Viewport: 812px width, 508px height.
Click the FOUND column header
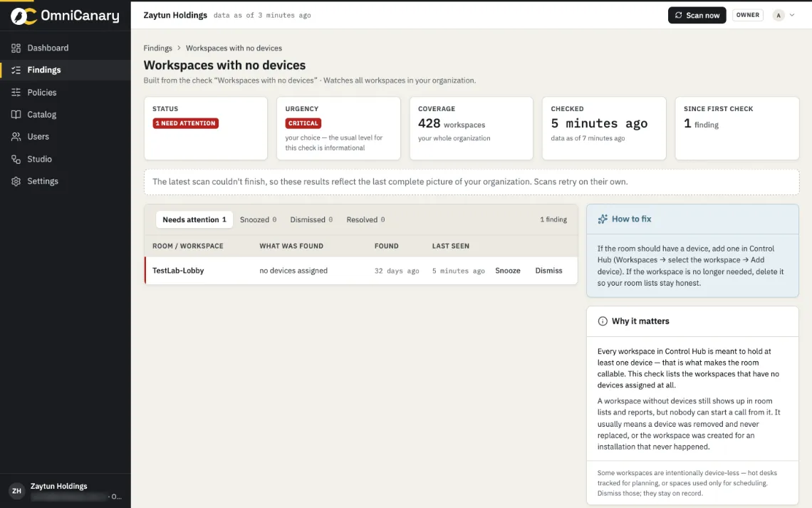coord(386,246)
